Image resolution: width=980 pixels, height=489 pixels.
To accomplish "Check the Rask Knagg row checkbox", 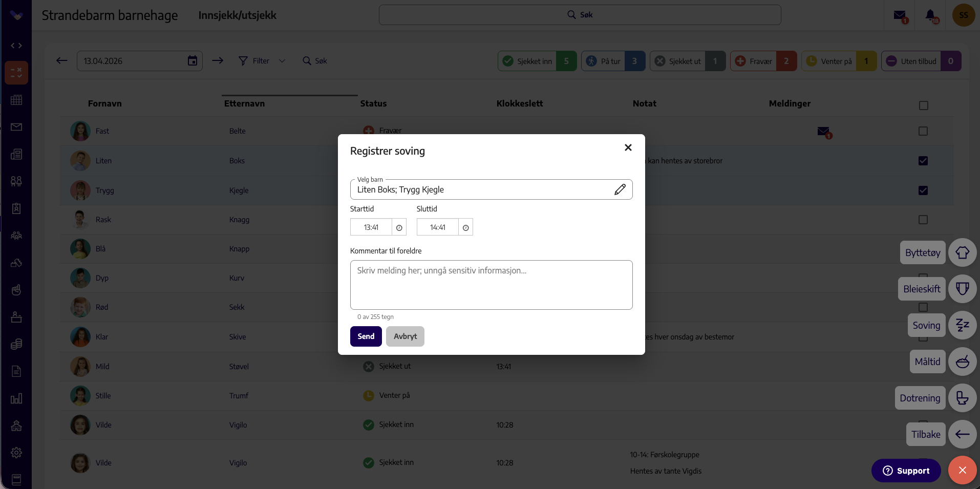I will click(923, 220).
